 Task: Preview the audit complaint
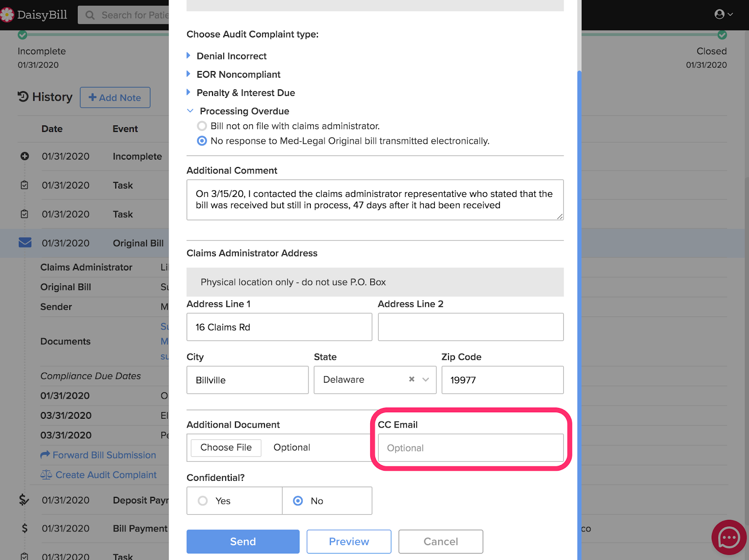tap(349, 541)
